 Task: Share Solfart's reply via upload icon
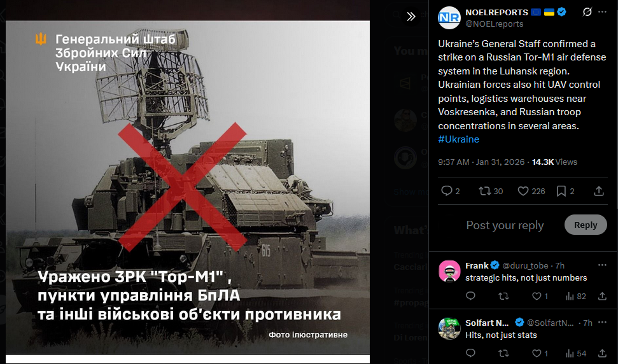602,353
